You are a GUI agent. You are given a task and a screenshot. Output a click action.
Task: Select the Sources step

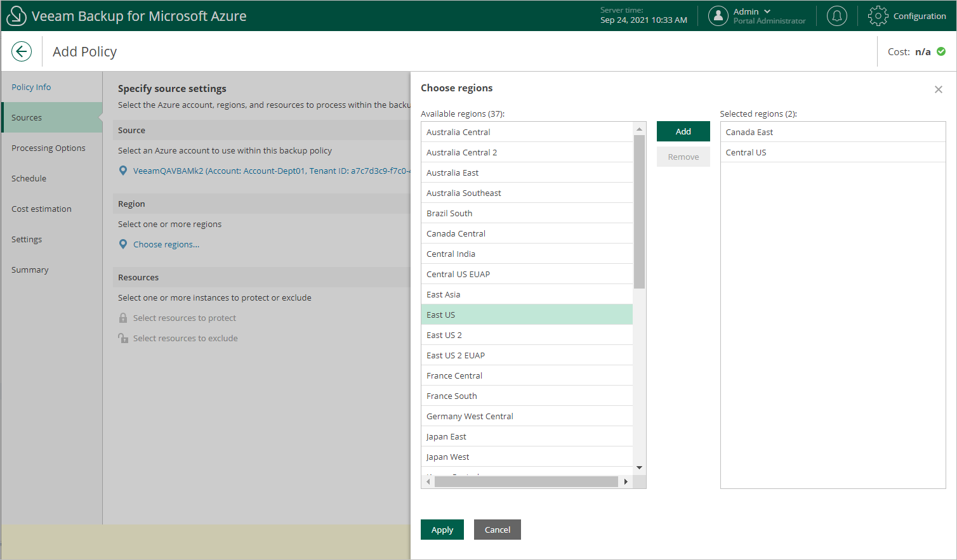click(52, 117)
